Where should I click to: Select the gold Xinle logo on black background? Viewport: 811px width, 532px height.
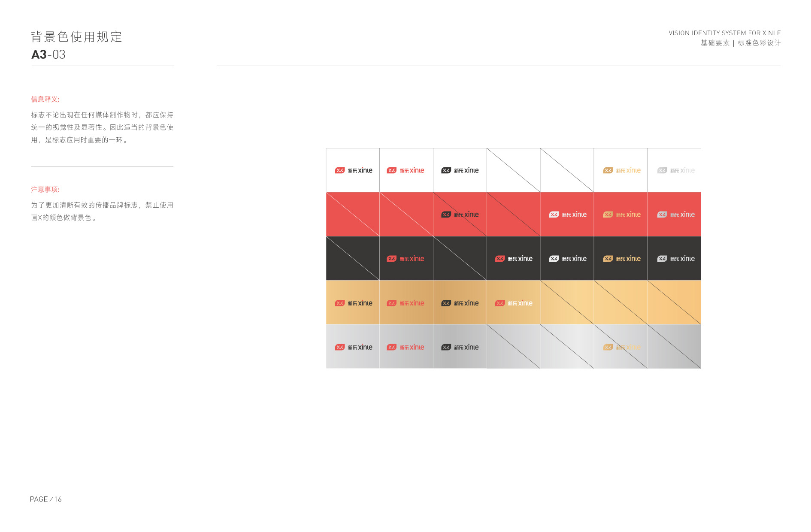[622, 259]
